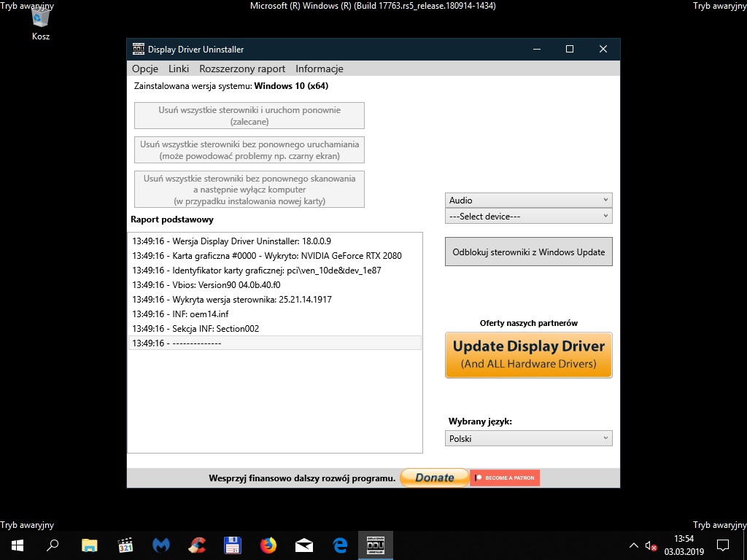Image resolution: width=747 pixels, height=560 pixels.
Task: Launch Microsoft Edge from taskbar
Action: [340, 545]
